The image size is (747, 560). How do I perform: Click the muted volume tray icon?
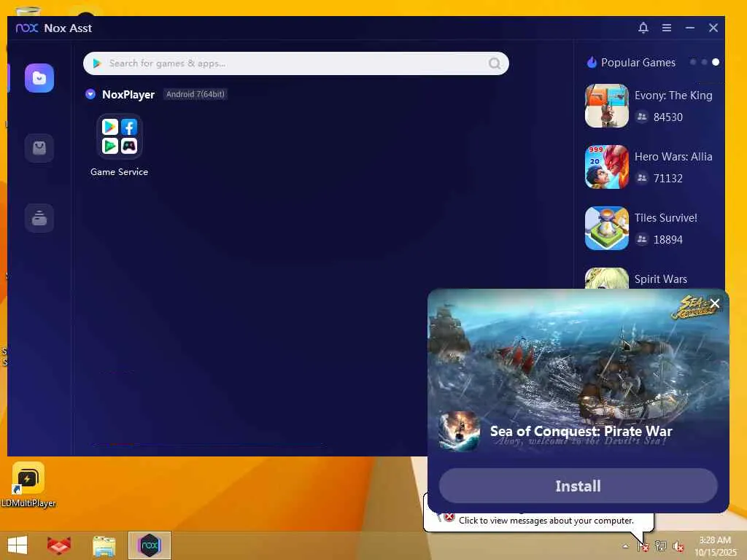(678, 546)
